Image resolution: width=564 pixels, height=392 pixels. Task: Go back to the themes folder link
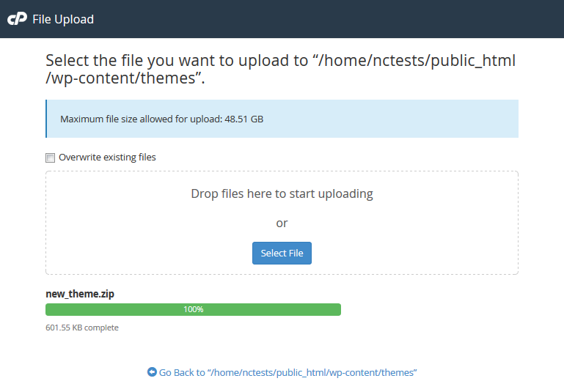click(288, 372)
